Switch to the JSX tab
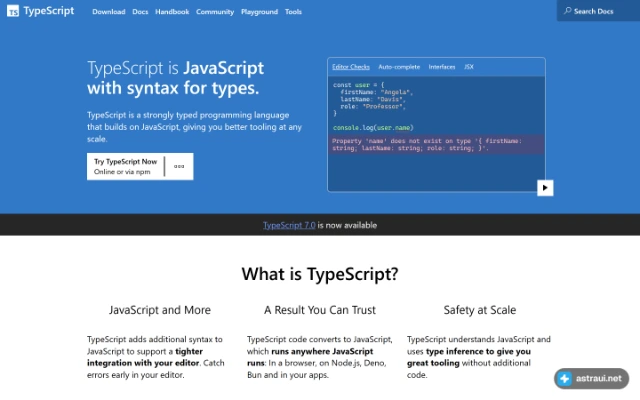640x400 pixels. 469,67
